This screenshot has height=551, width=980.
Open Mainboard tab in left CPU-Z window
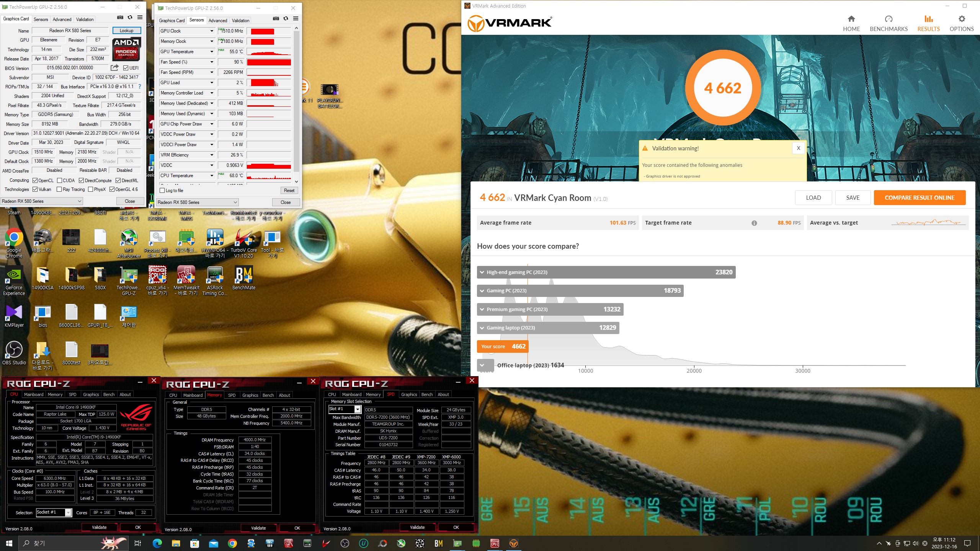point(34,395)
